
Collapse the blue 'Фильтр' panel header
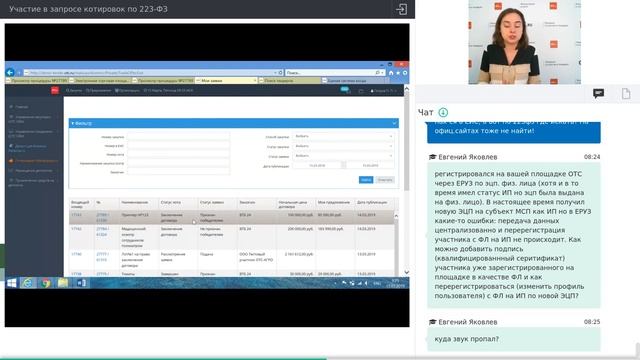(233, 123)
